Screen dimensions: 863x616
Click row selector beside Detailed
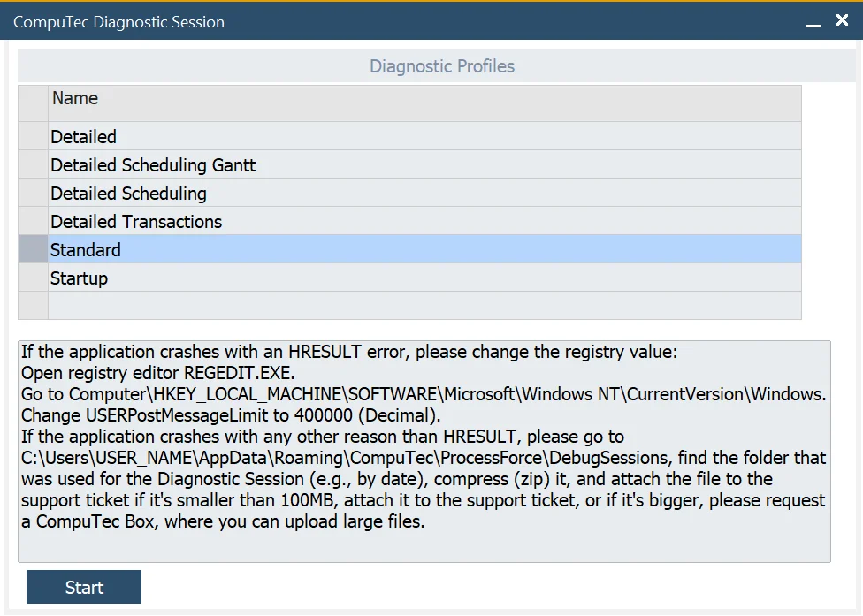(x=33, y=137)
